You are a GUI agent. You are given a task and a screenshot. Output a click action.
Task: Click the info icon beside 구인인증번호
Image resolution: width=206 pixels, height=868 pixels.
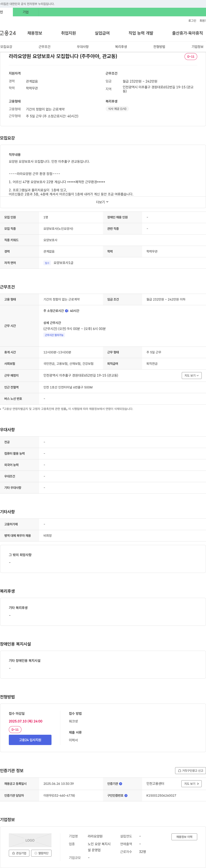[x=126, y=796]
